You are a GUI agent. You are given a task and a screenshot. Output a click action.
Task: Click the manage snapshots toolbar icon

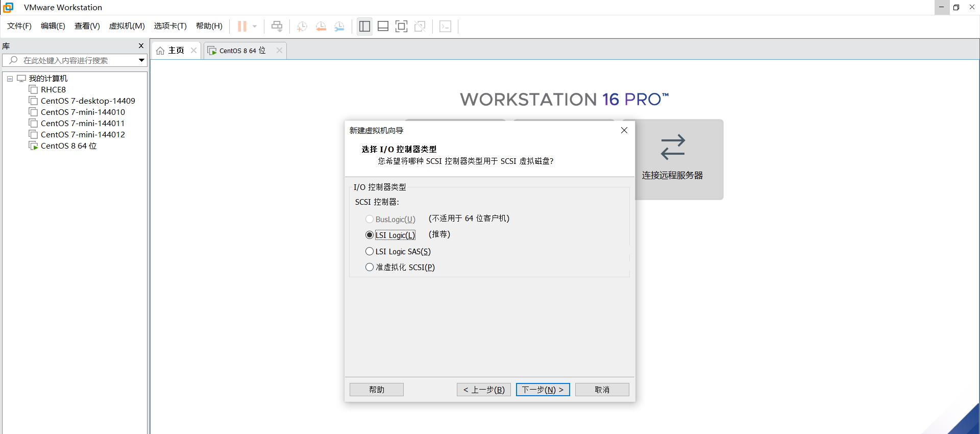[x=339, y=26]
